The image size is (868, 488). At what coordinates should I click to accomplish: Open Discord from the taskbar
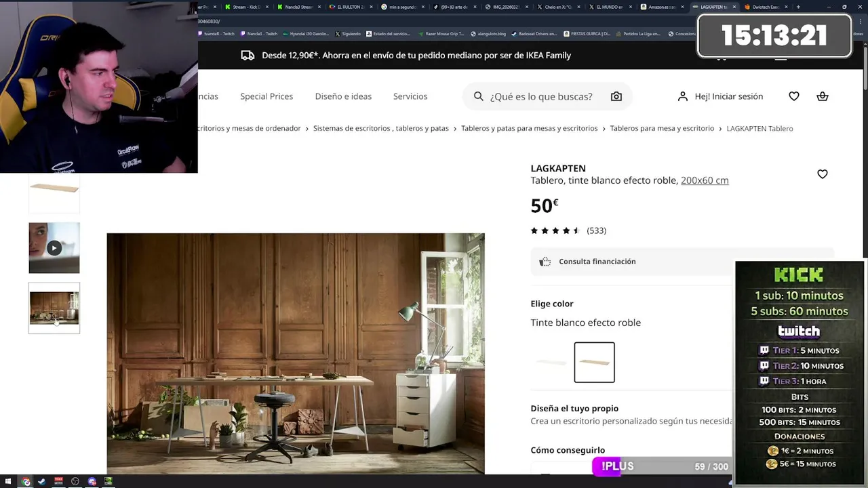point(92,481)
